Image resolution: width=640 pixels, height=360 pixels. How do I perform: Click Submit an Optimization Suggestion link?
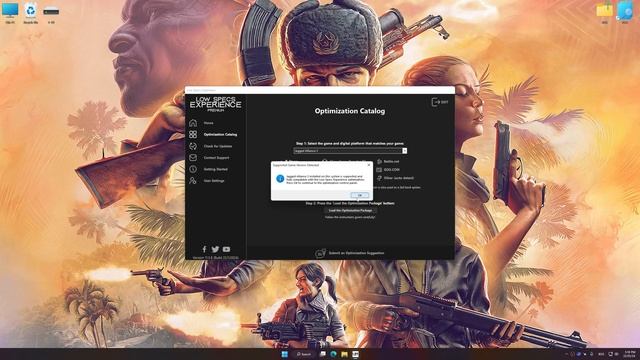coord(356,253)
